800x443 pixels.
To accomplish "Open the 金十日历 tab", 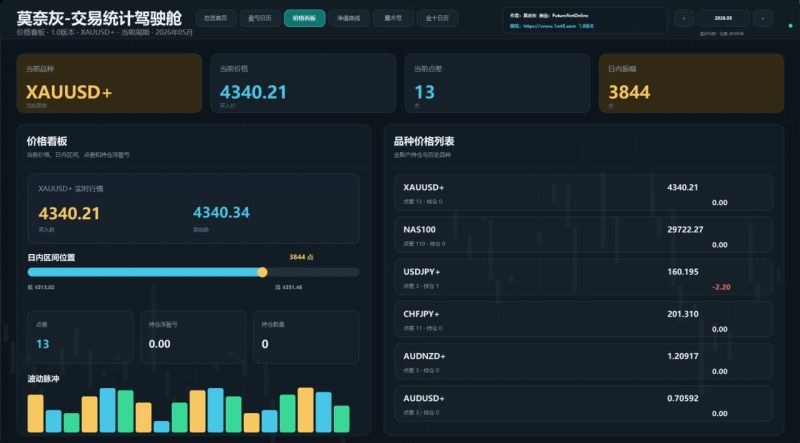I will (437, 18).
